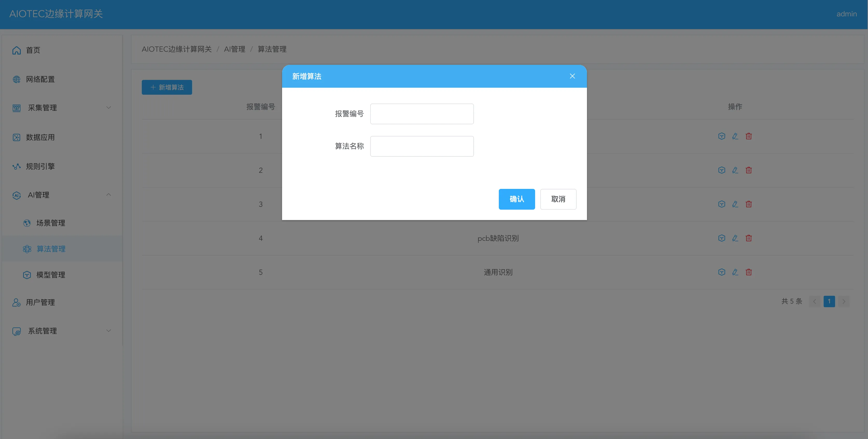Viewport: 868px width, 439px height.
Task: Click the globe icon for 网络配置
Action: tap(17, 79)
